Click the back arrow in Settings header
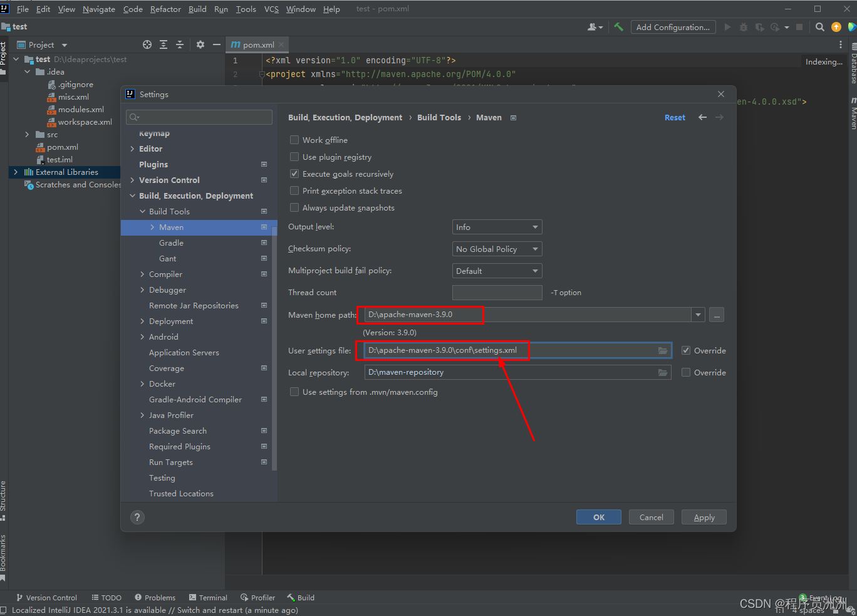The image size is (857, 616). coord(702,117)
